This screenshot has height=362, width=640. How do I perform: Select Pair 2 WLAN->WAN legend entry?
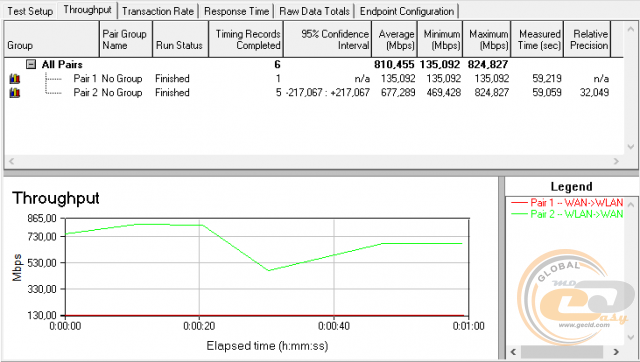coord(567,214)
